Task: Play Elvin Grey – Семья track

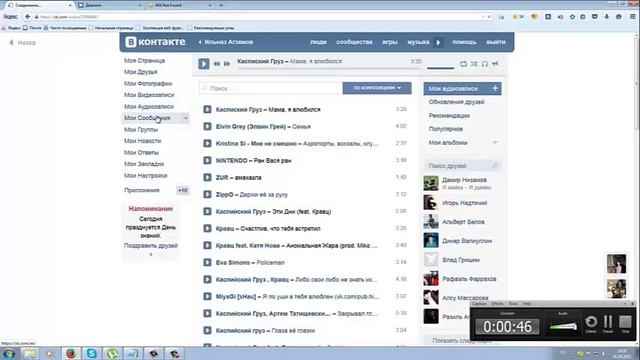Action: 207,127
